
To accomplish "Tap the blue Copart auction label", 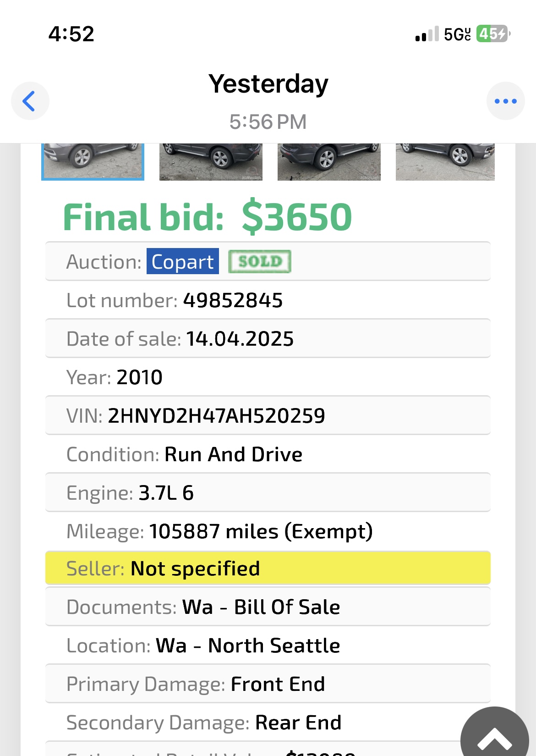I will [x=182, y=261].
